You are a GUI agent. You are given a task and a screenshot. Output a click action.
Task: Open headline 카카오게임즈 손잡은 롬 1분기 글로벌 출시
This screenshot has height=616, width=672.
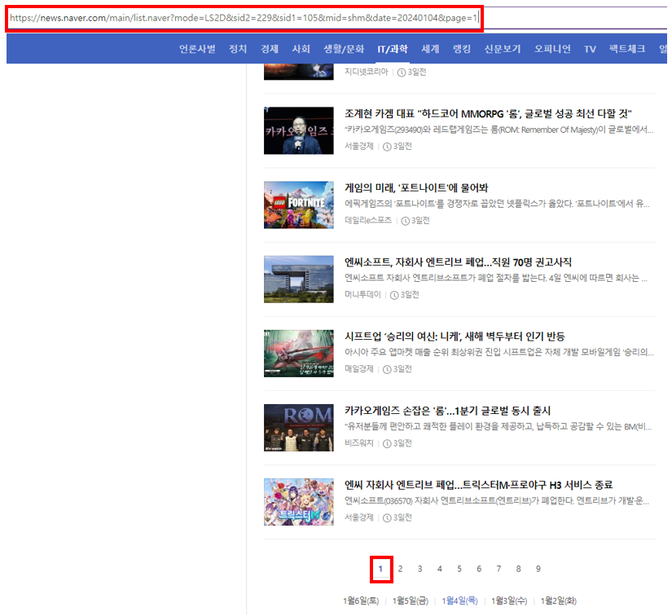pyautogui.click(x=447, y=411)
